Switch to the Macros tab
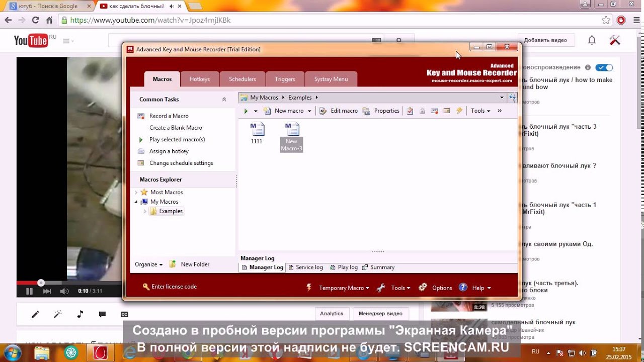 pos(162,79)
